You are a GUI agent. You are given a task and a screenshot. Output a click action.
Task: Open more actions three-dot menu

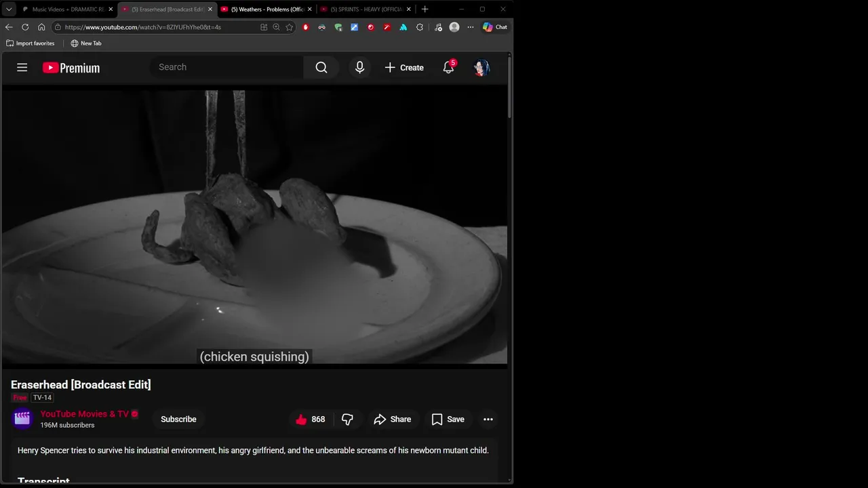[x=488, y=420]
